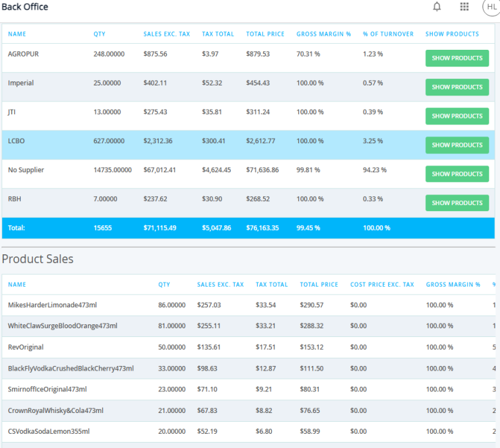Sort supplier table by TOTAL PRICE
This screenshot has height=448, width=500.
coord(265,34)
